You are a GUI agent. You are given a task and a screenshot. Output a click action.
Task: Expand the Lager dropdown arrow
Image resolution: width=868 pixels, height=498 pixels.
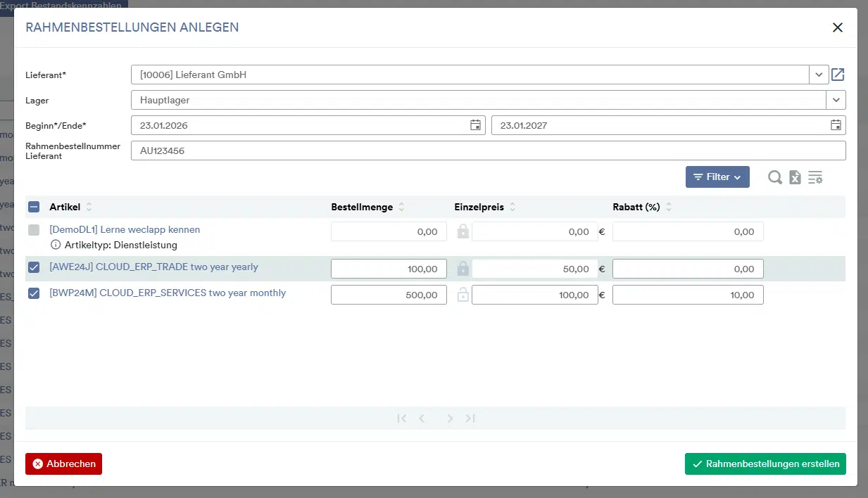pos(836,100)
